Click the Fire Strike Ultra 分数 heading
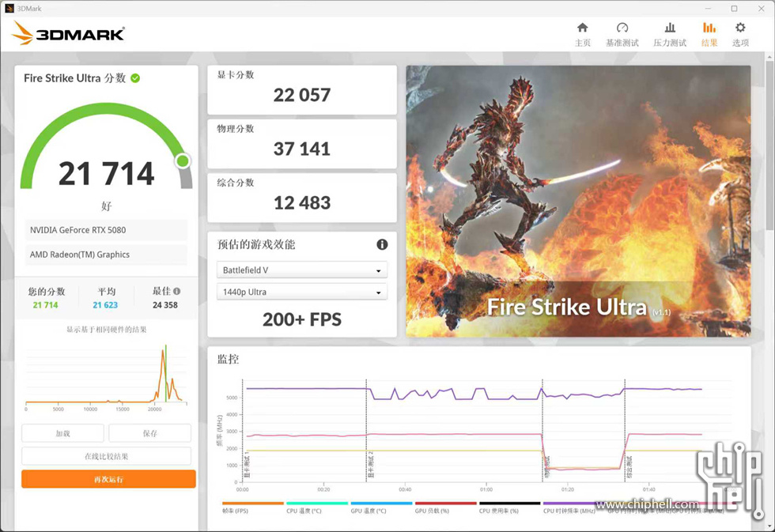Screen dimensions: 775x532 [74, 78]
